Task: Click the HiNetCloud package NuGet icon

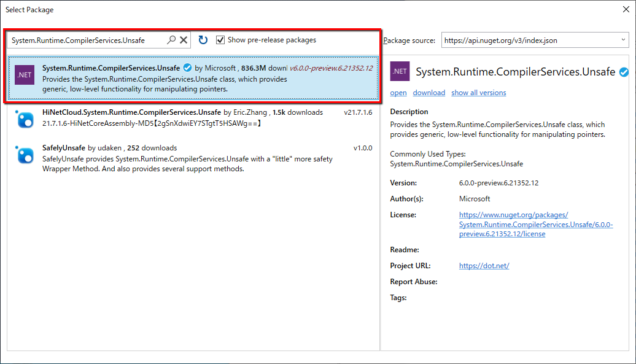Action: point(25,120)
